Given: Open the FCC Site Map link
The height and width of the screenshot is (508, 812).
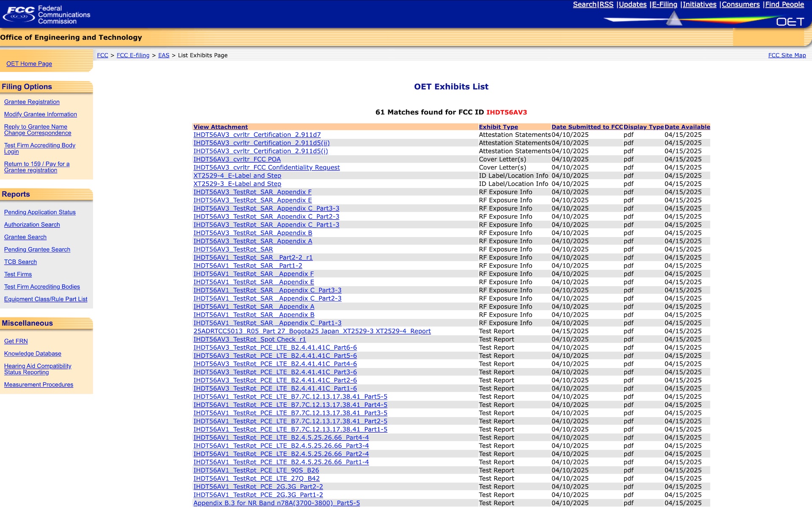Looking at the screenshot, I should click(787, 55).
